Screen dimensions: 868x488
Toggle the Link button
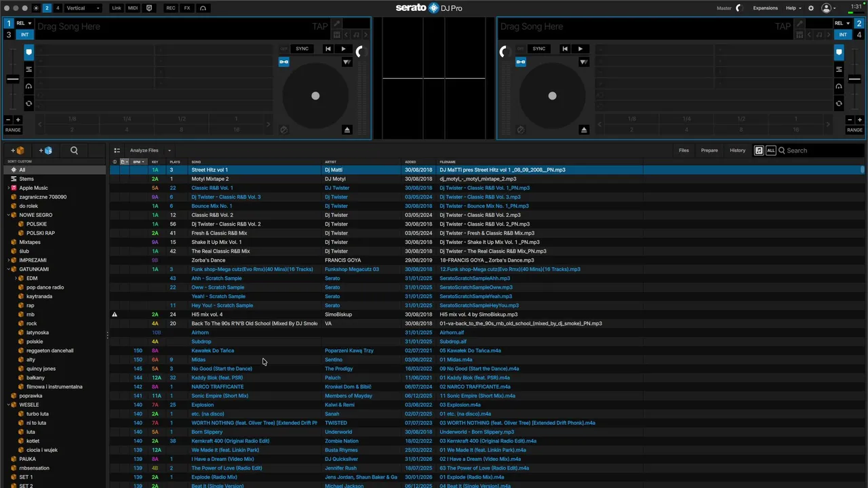click(x=117, y=8)
